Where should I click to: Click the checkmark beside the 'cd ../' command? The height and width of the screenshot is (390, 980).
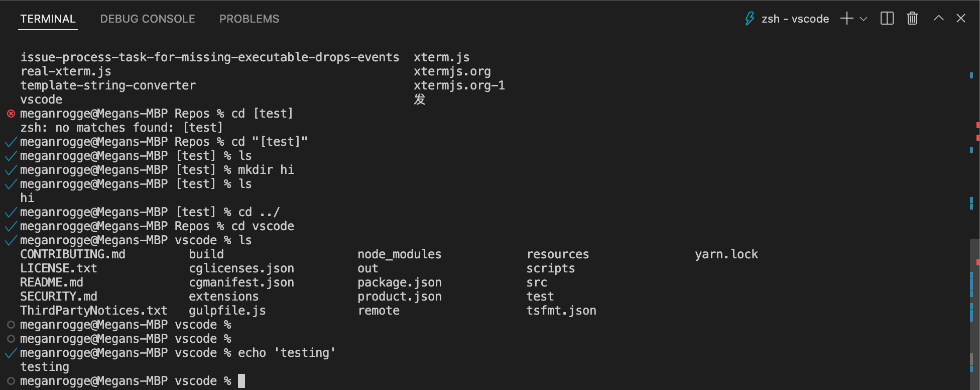tap(11, 212)
